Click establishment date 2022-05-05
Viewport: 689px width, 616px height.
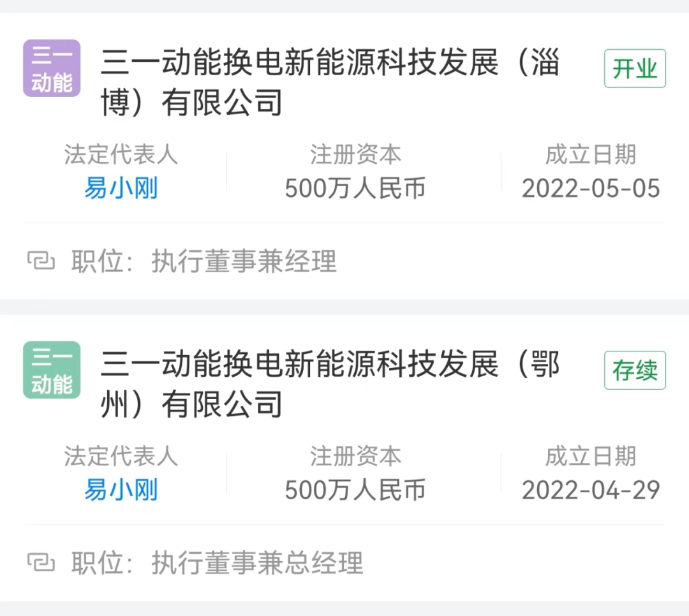click(x=591, y=188)
